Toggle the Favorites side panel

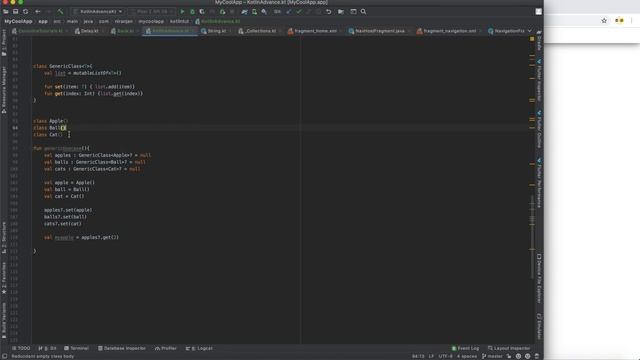click(4, 278)
